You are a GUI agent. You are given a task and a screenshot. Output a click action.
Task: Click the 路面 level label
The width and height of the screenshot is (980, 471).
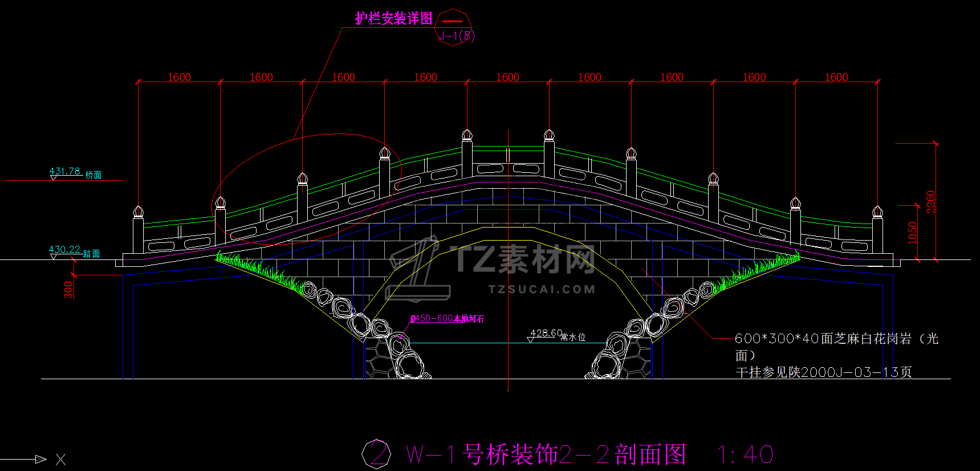(x=92, y=254)
